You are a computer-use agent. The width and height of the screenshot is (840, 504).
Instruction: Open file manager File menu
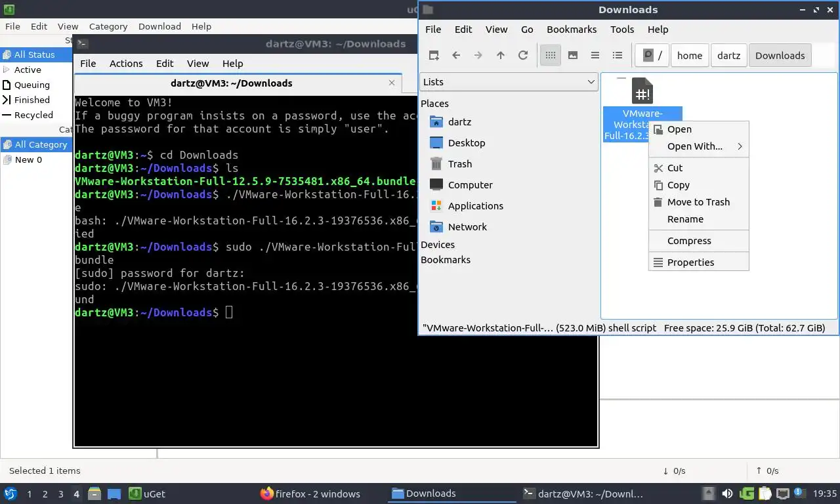pos(433,30)
